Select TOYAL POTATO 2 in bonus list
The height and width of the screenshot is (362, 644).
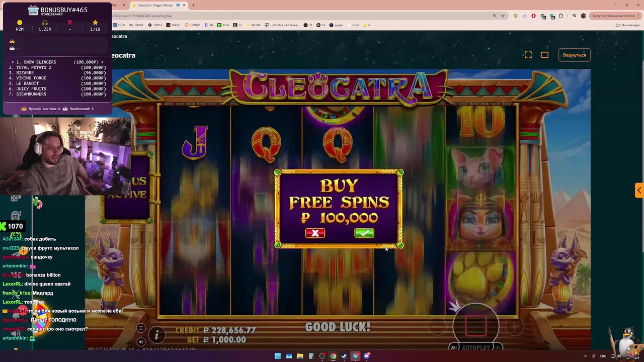pyautogui.click(x=58, y=67)
